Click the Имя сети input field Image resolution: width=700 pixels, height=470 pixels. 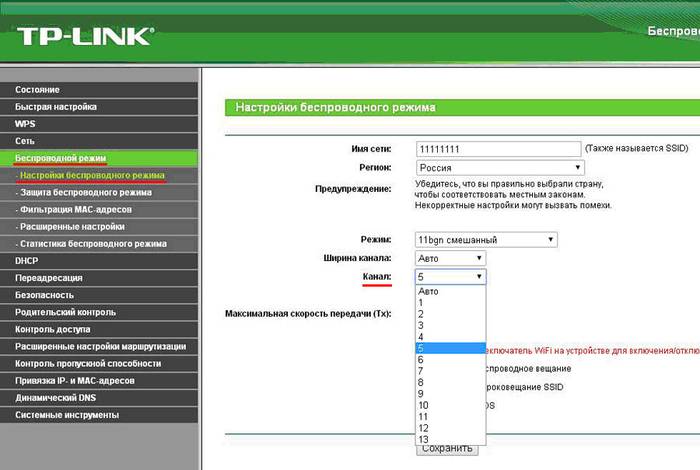pos(497,148)
